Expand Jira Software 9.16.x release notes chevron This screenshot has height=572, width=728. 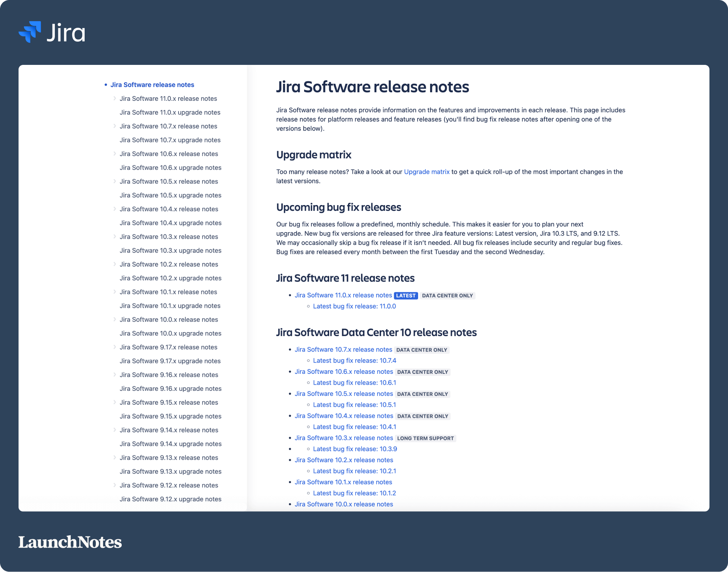(x=115, y=375)
